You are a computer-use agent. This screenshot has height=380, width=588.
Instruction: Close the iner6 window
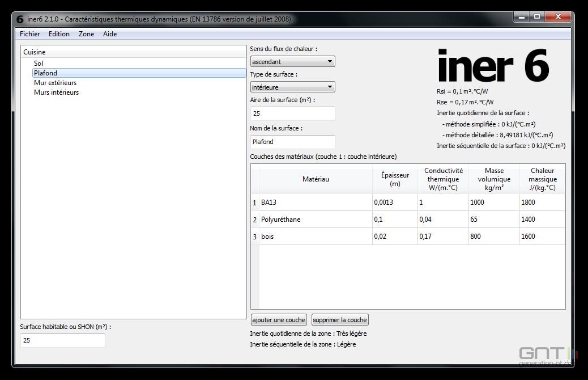[x=558, y=16]
